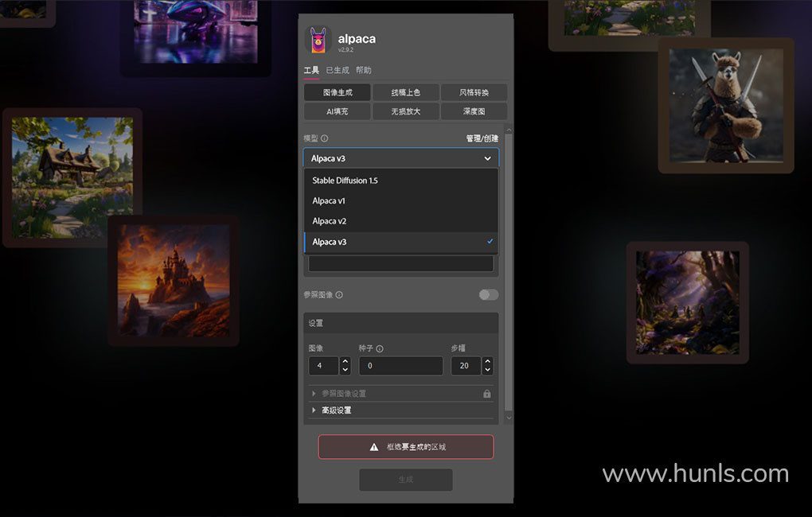Image resolution: width=812 pixels, height=517 pixels.
Task: Focus the 种子 input field
Action: coord(400,365)
